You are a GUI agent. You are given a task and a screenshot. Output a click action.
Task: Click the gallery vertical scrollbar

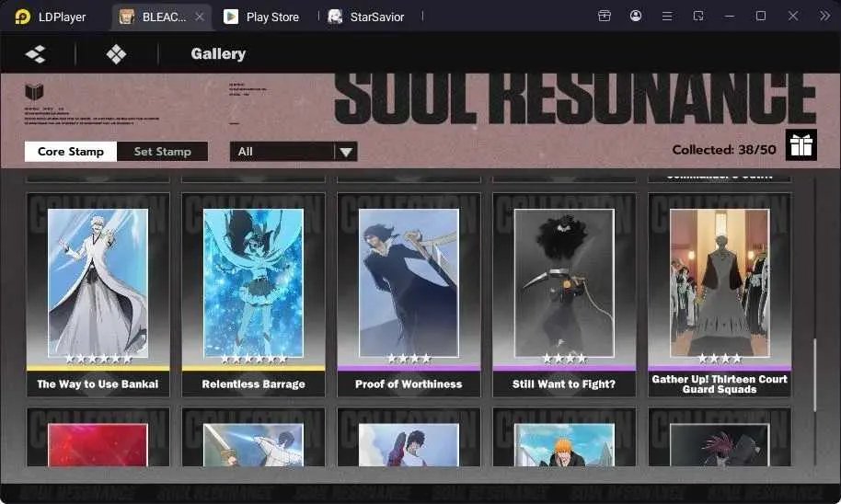click(x=814, y=375)
